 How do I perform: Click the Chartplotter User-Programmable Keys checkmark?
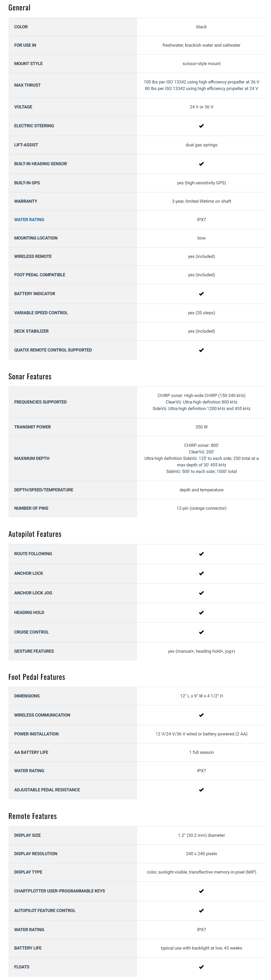click(x=201, y=891)
